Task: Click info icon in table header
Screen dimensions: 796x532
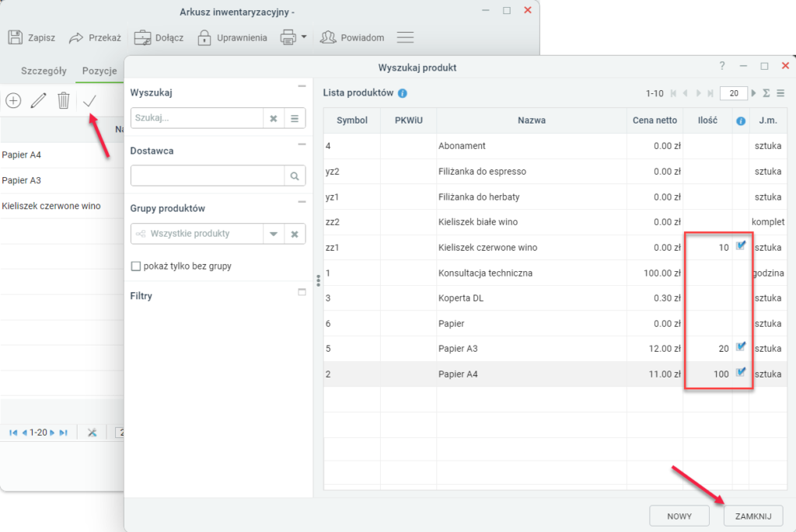Action: click(741, 121)
